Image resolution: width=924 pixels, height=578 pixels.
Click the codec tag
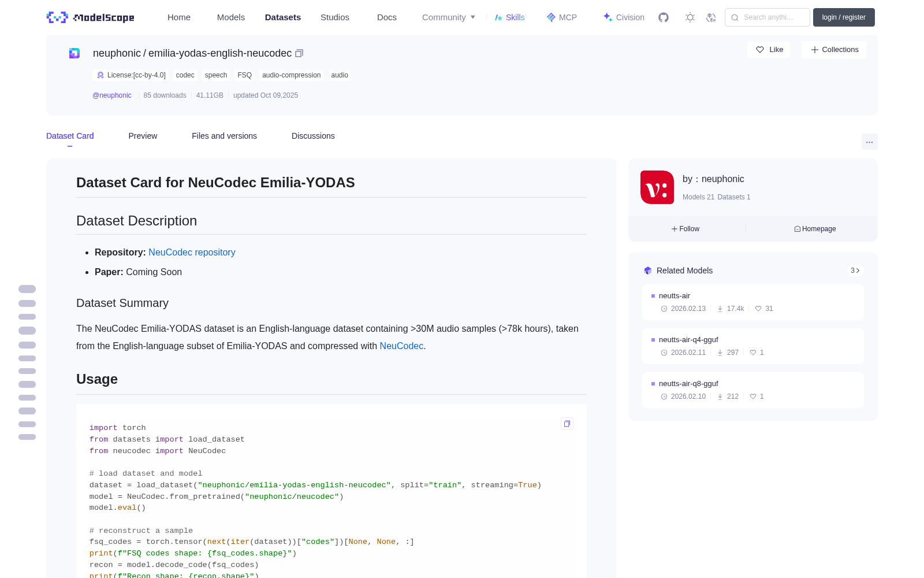(185, 75)
